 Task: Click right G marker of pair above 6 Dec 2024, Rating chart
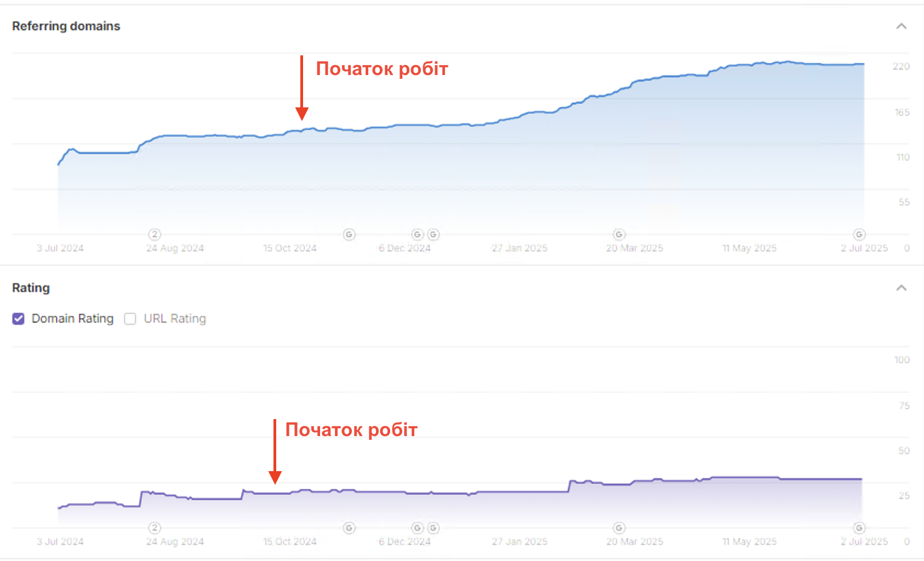click(x=434, y=528)
